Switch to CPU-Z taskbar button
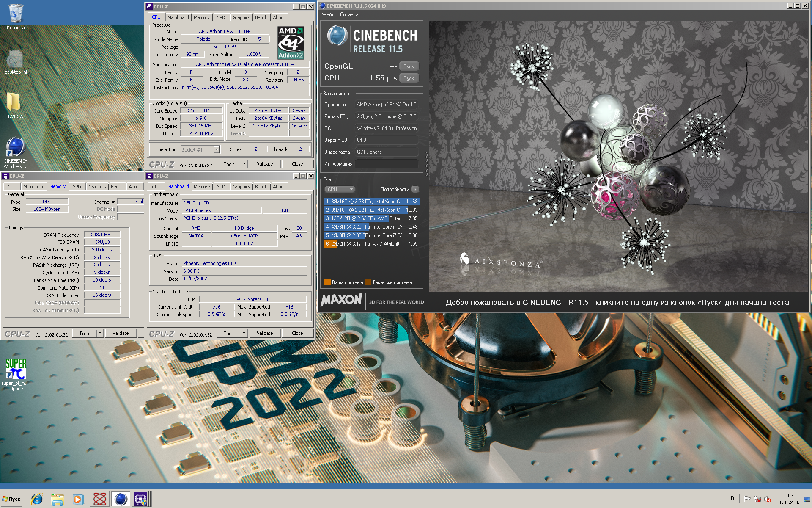 tap(141, 499)
